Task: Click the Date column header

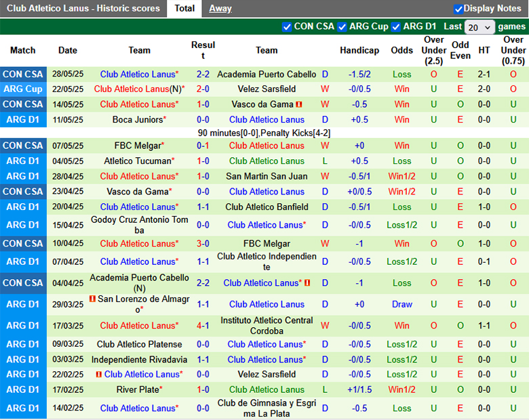Action: (68, 50)
